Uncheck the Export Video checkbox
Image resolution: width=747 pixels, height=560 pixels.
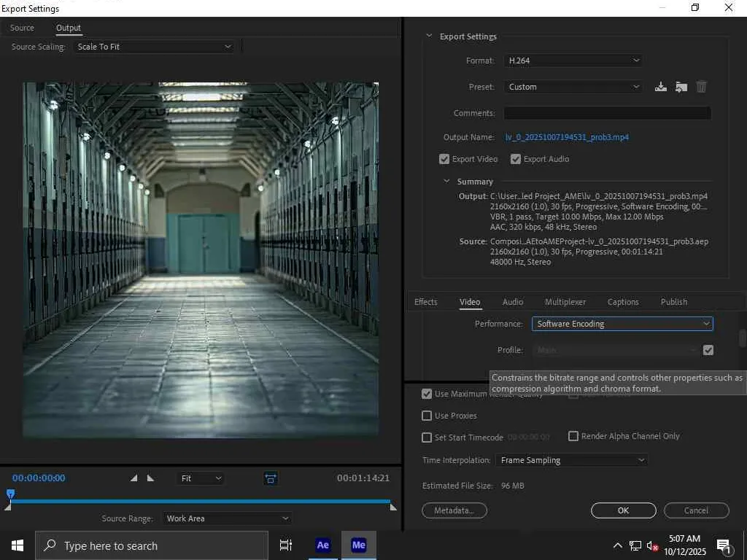pos(444,159)
